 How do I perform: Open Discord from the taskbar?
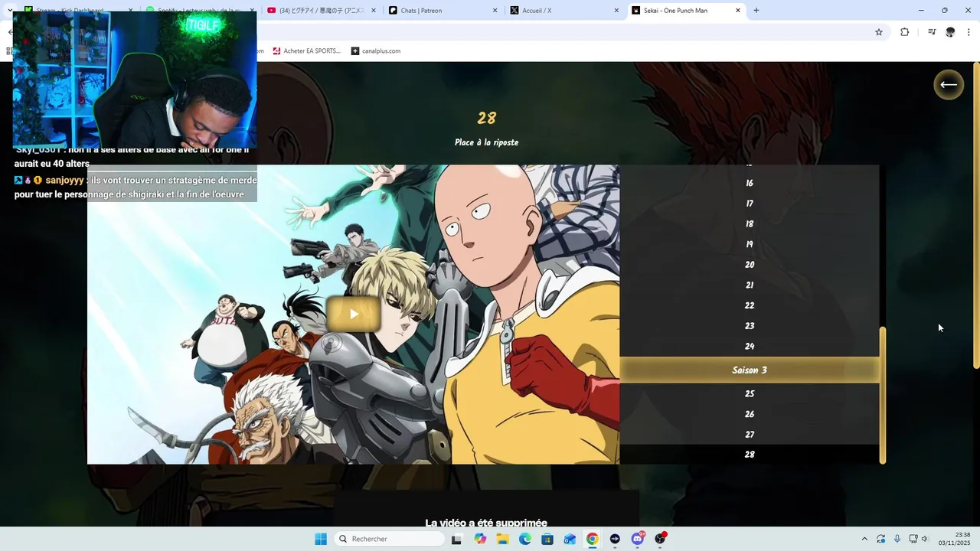[x=638, y=539]
